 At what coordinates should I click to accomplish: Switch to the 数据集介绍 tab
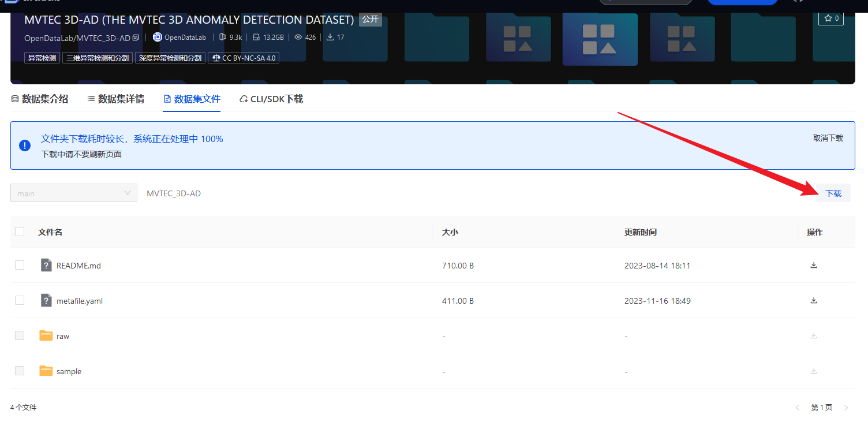coord(39,99)
